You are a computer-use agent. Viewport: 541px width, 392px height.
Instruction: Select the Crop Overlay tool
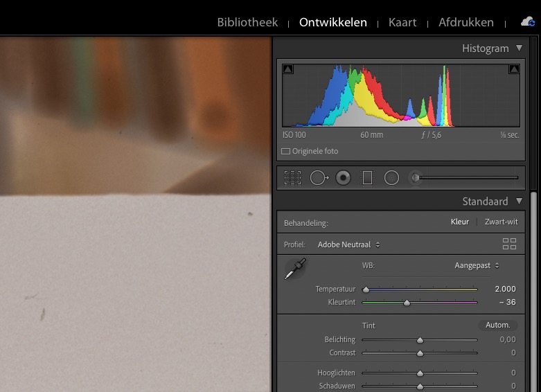pyautogui.click(x=292, y=178)
